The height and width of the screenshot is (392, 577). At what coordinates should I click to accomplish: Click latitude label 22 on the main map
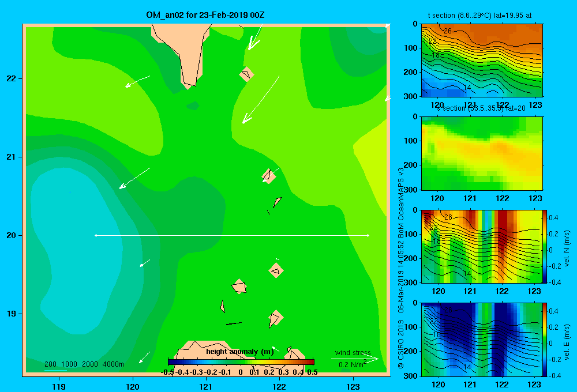pos(12,78)
